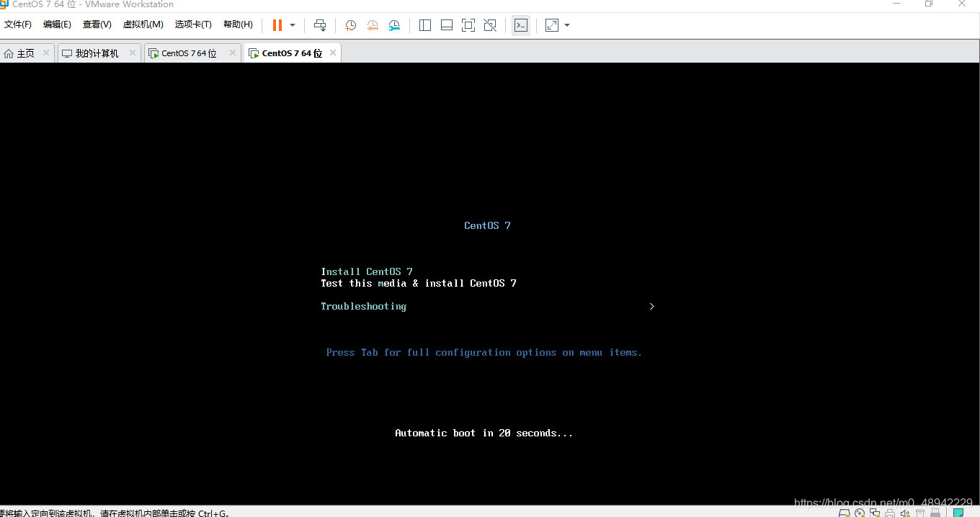The image size is (980, 517).
Task: Click the USB device status icon
Action: pyautogui.click(x=935, y=513)
